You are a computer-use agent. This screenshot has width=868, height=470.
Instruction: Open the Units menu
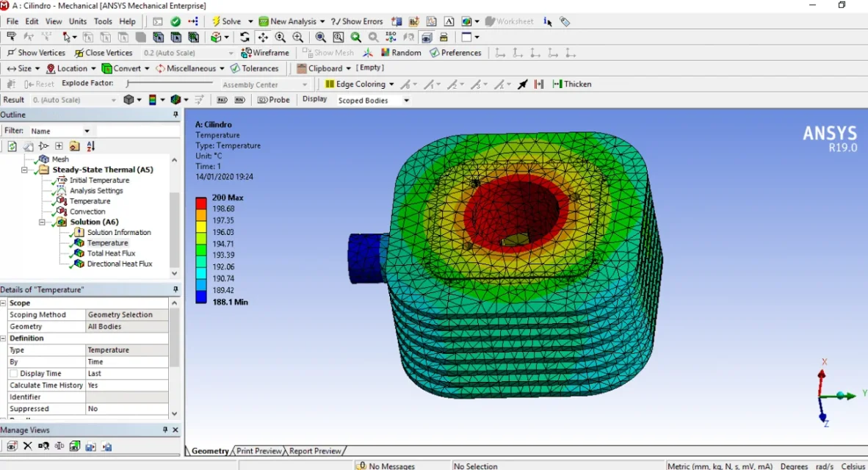(78, 21)
